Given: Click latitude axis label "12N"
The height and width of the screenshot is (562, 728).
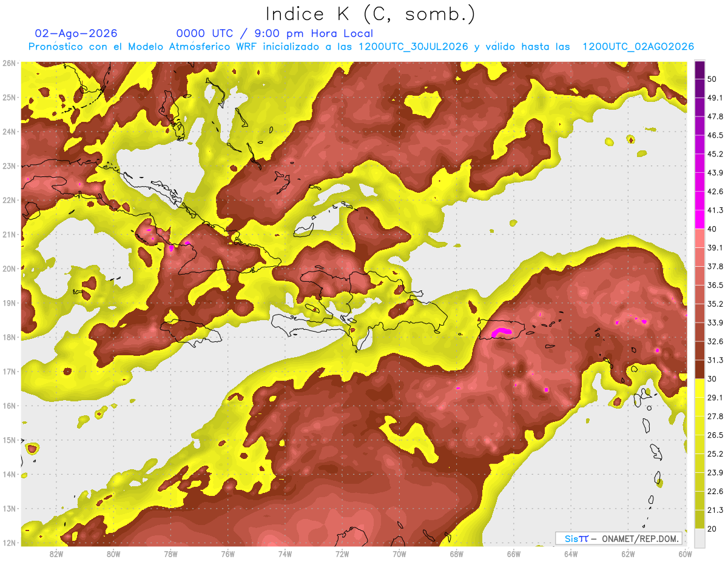Looking at the screenshot, I should tap(9, 543).
